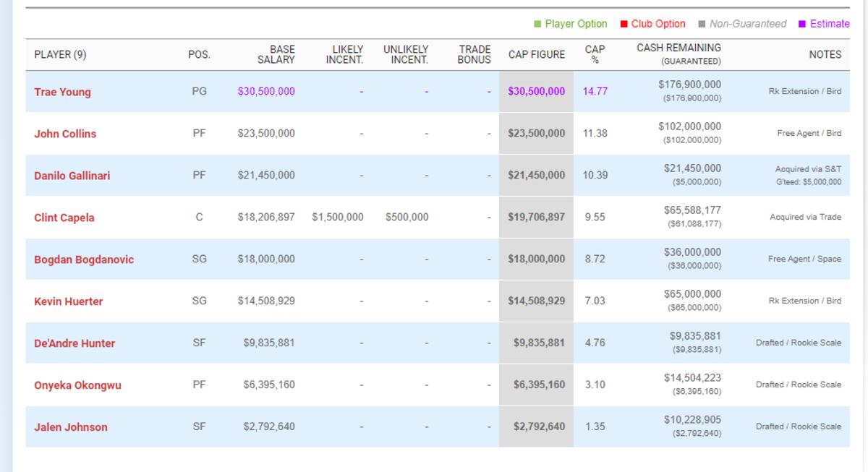Open De'Andre Hunter's player page
The image size is (868, 472).
pyautogui.click(x=75, y=343)
